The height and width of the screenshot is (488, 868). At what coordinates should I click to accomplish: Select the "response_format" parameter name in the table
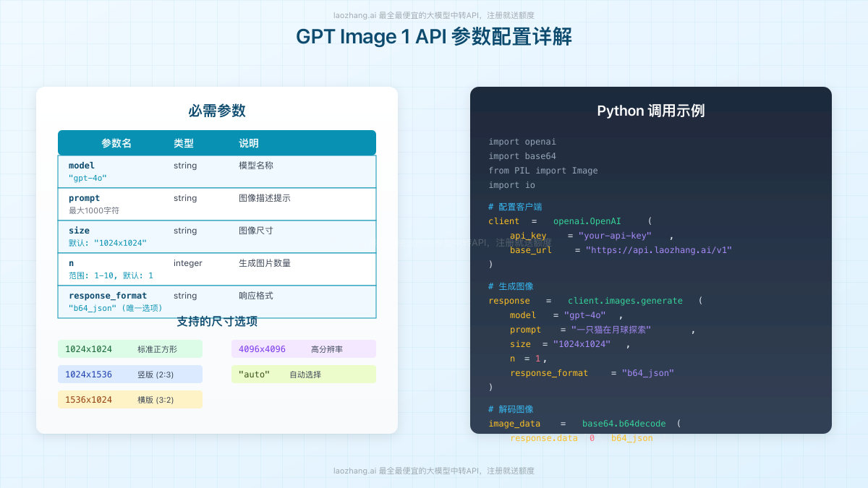[108, 296]
